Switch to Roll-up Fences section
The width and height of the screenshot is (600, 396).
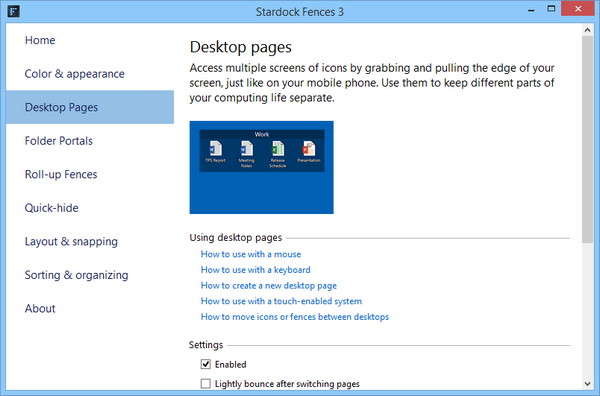coord(90,174)
